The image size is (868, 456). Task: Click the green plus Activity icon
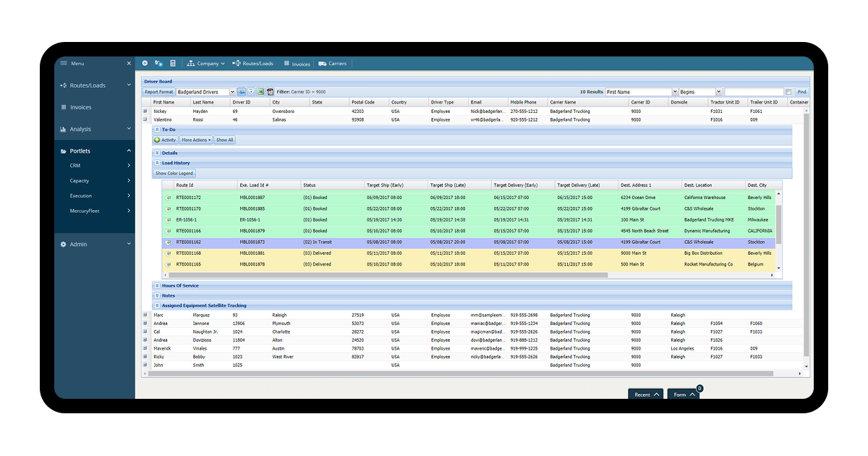click(157, 140)
